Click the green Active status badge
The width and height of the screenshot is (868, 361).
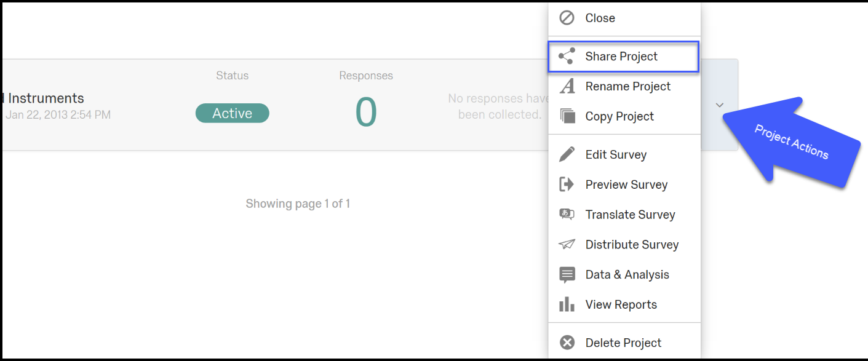coord(233,113)
